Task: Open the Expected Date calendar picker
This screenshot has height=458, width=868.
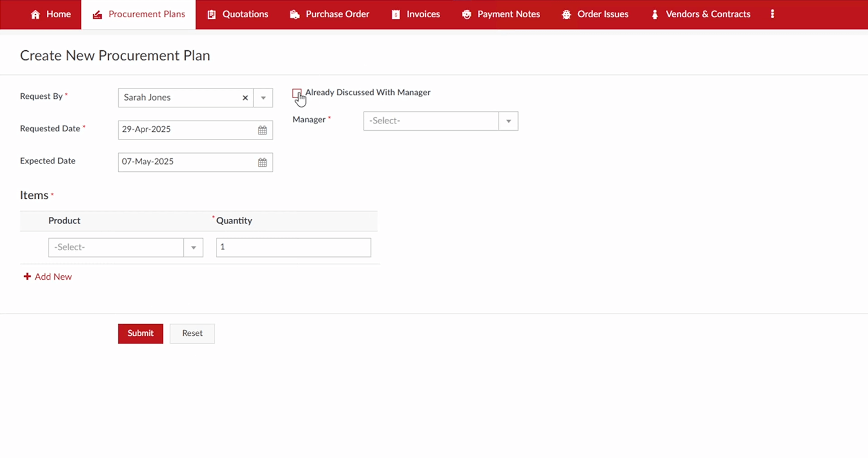Action: pos(262,162)
